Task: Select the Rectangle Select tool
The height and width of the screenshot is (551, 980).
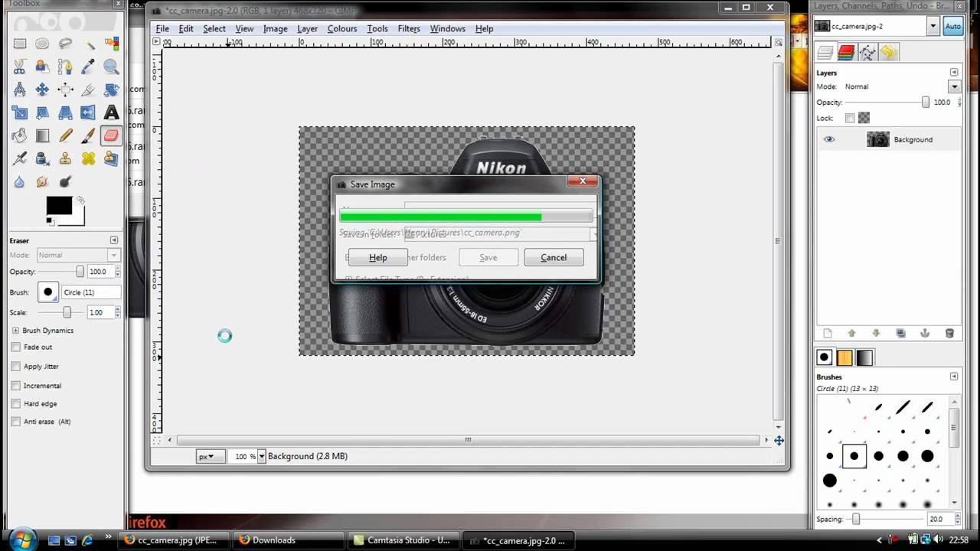Action: [19, 44]
